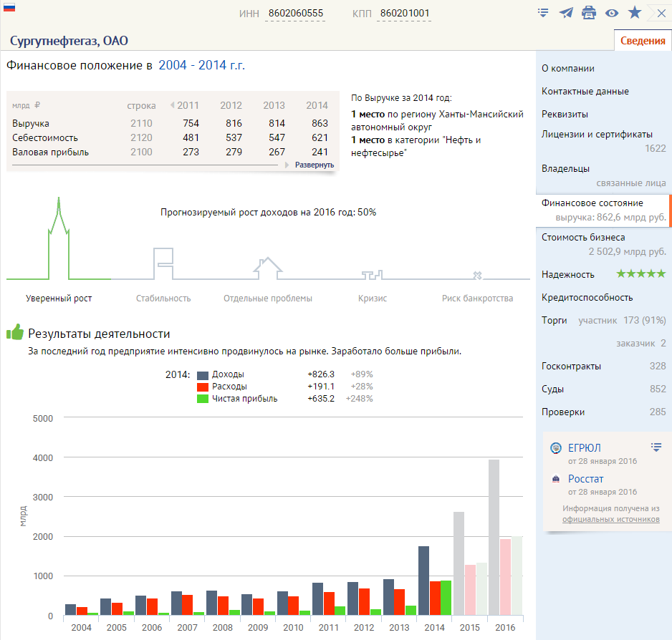Follow the официальных источников link

point(610,519)
